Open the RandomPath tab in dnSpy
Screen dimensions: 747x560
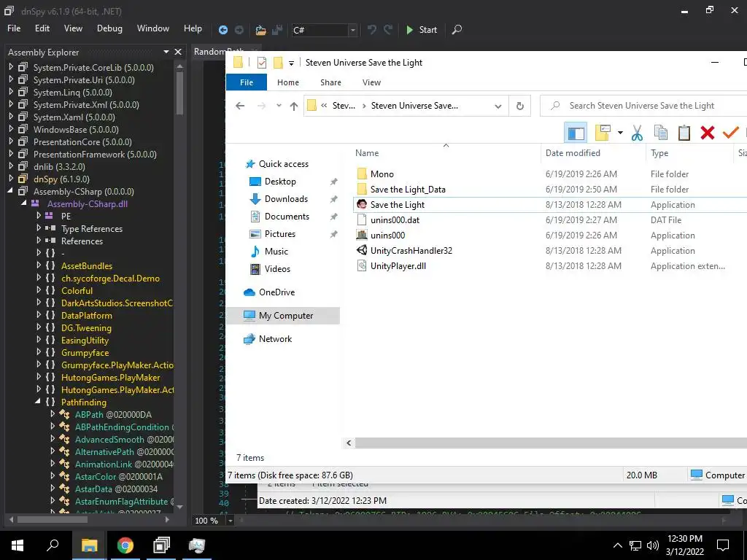(x=218, y=51)
